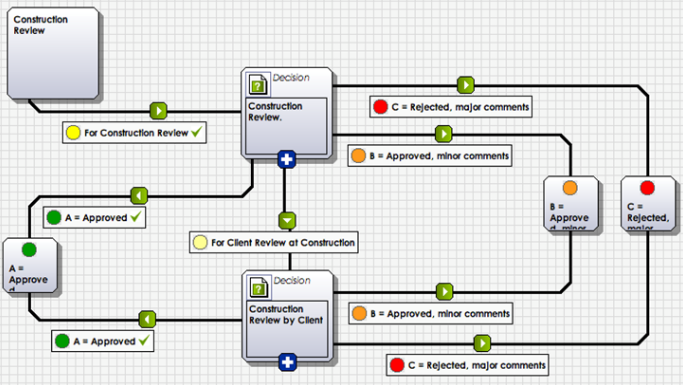The height and width of the screenshot is (385, 683).
Task: Click the left arrow above upper A = Approved label
Action: [139, 196]
